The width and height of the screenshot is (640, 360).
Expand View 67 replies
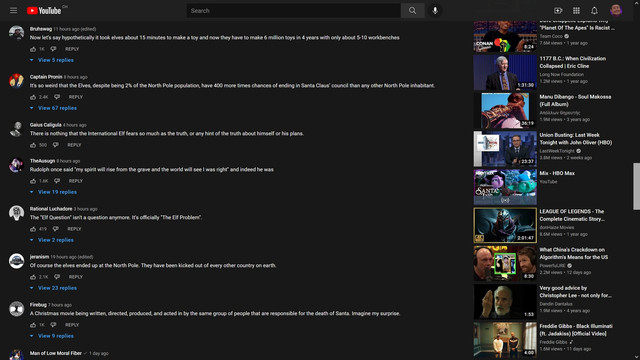coord(53,108)
